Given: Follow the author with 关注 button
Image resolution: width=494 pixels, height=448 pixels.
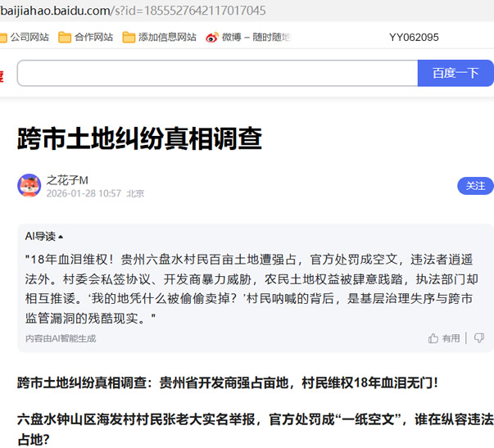Looking at the screenshot, I should (475, 186).
